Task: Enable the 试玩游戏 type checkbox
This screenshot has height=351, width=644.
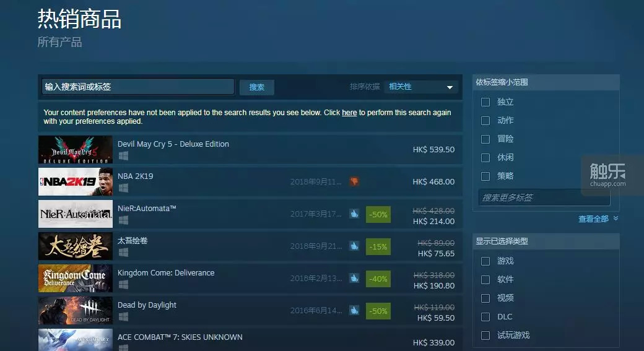Action: 485,336
